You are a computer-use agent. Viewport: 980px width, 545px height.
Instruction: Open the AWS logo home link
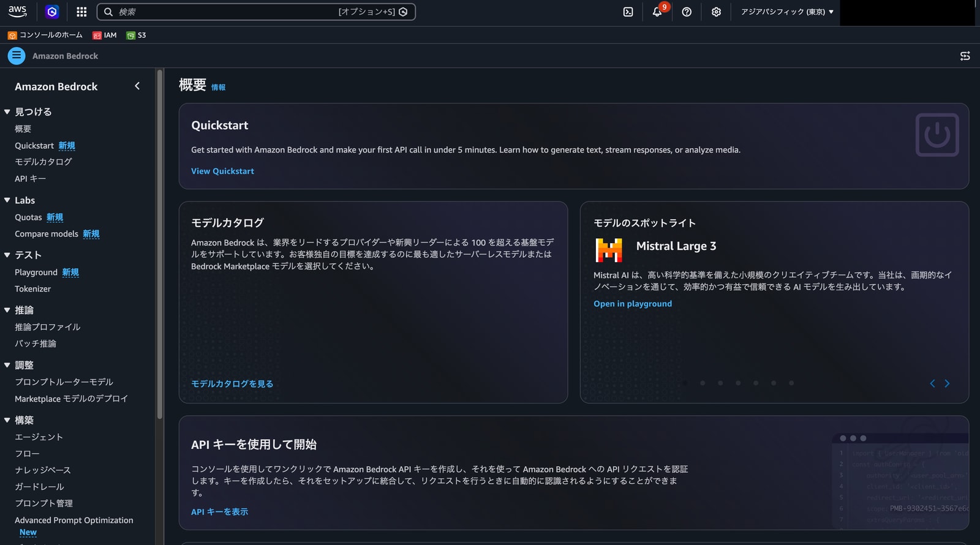pyautogui.click(x=17, y=11)
